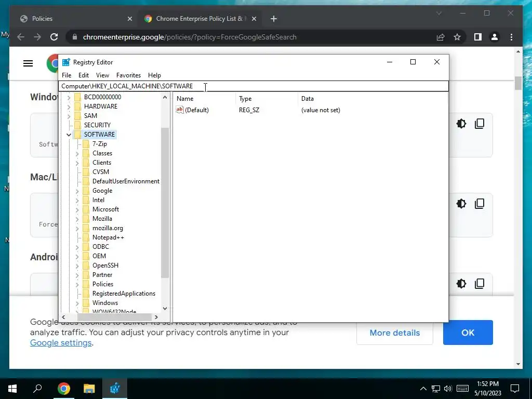Click touch keyboard tray icon
The height and width of the screenshot is (399, 532).
tap(462, 389)
